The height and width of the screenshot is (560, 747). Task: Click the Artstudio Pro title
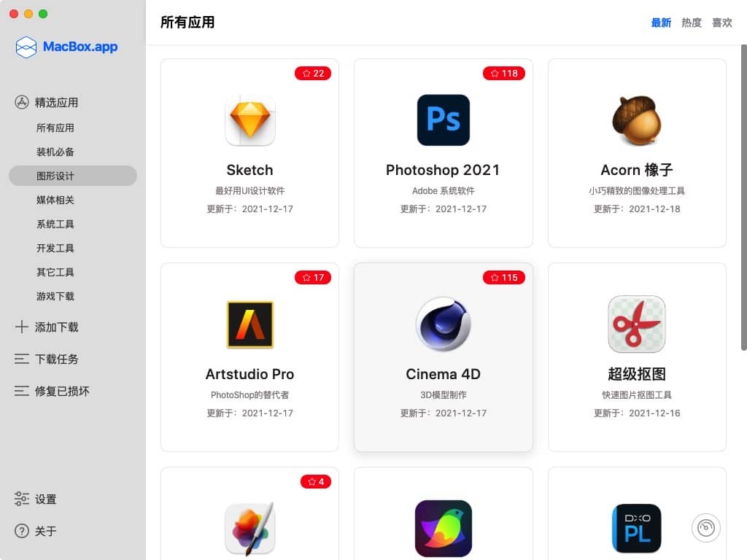click(250, 374)
